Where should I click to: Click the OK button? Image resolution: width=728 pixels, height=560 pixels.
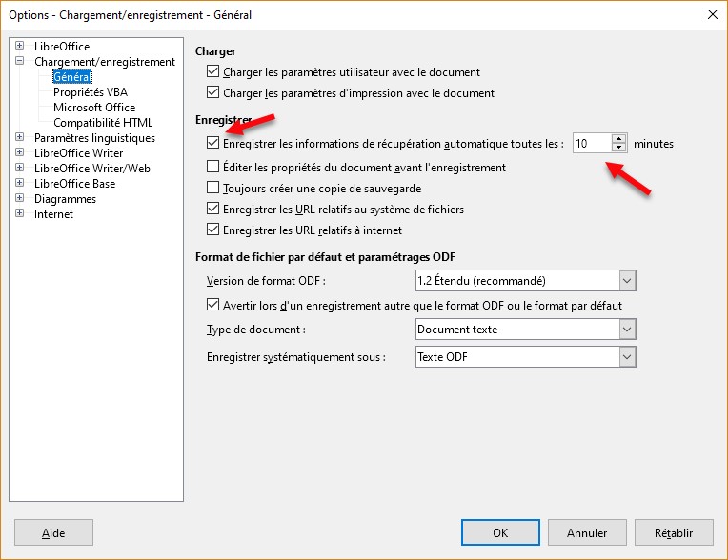coord(500,533)
